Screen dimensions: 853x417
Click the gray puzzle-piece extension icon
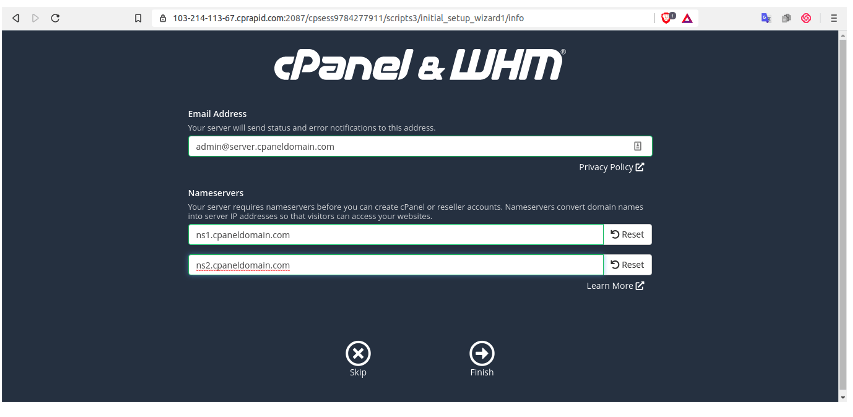pos(786,18)
